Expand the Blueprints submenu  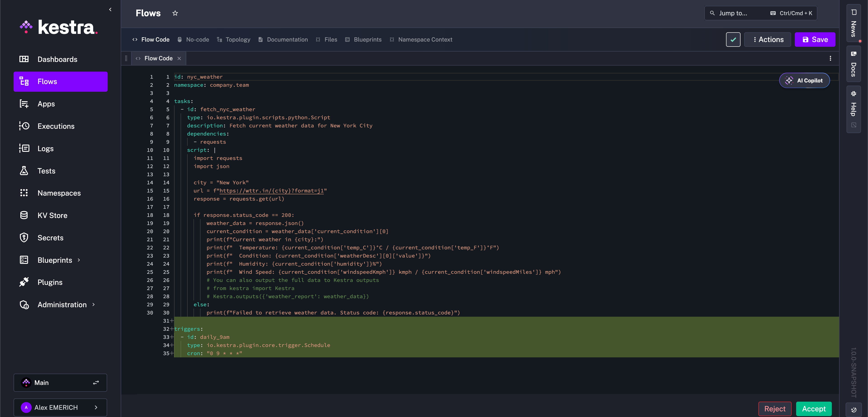pyautogui.click(x=79, y=260)
